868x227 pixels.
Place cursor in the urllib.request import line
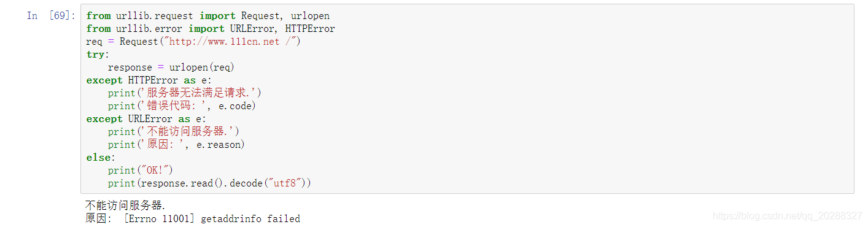207,16
